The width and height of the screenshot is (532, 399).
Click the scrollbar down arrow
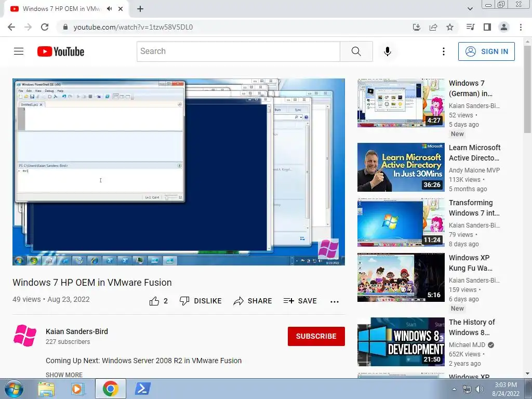point(527,374)
